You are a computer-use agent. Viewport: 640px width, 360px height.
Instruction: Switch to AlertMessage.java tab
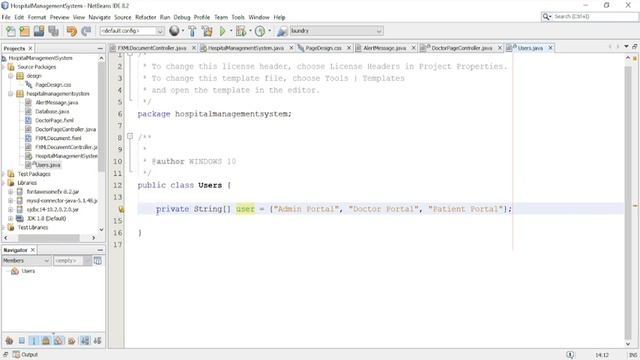pos(384,48)
